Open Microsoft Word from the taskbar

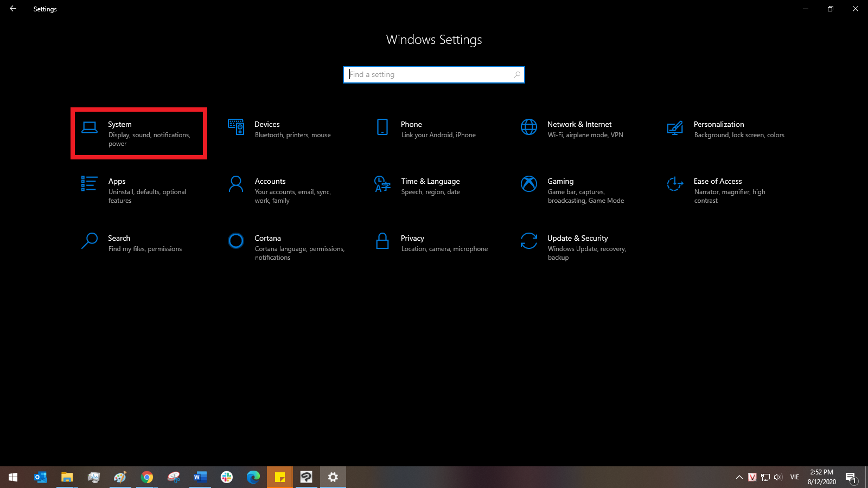click(x=200, y=477)
